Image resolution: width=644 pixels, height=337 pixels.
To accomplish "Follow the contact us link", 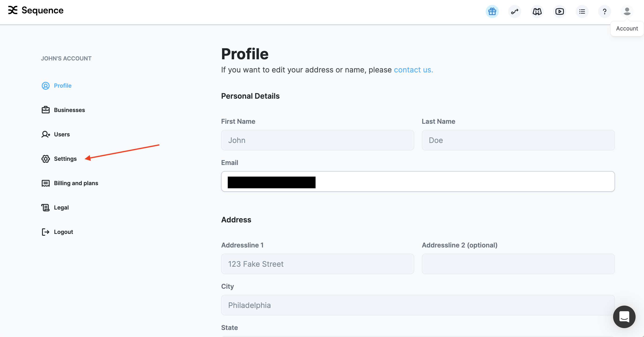I will pyautogui.click(x=414, y=70).
